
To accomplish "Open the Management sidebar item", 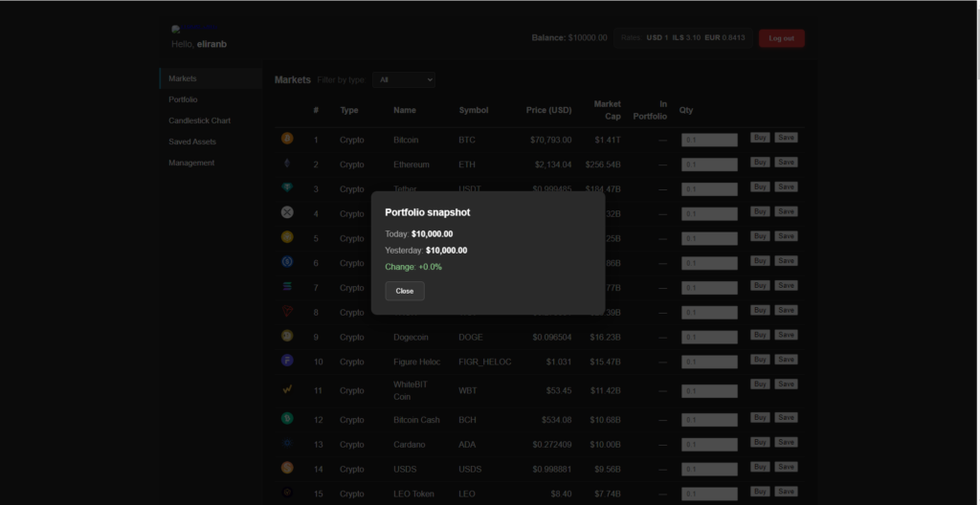I will [191, 163].
